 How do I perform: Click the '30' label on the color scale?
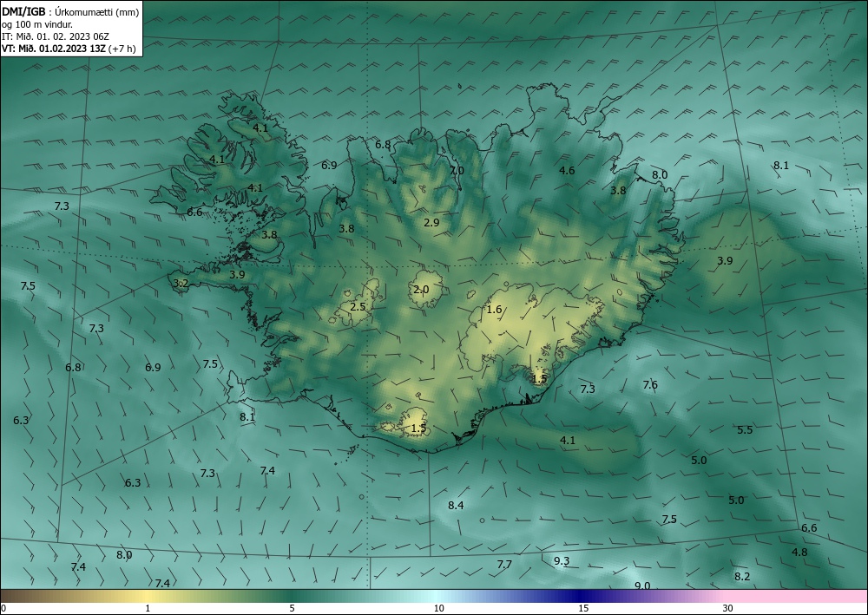(x=728, y=609)
